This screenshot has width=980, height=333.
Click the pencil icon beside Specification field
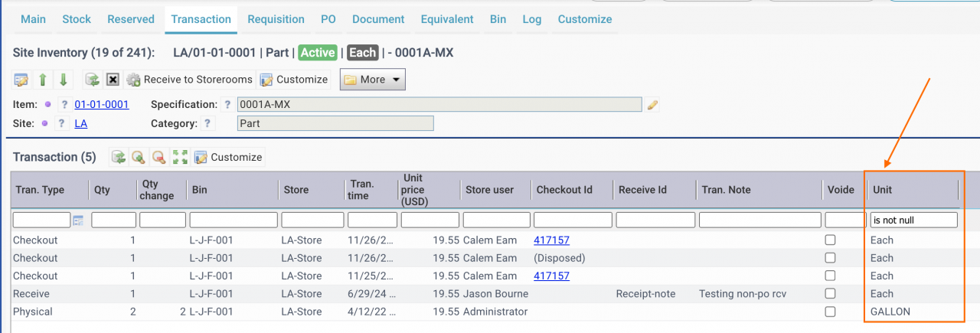tap(652, 105)
